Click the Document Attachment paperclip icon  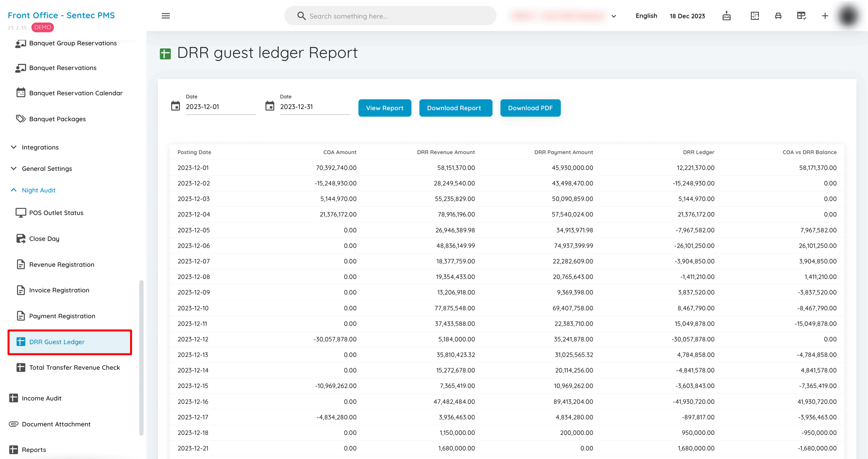click(13, 424)
